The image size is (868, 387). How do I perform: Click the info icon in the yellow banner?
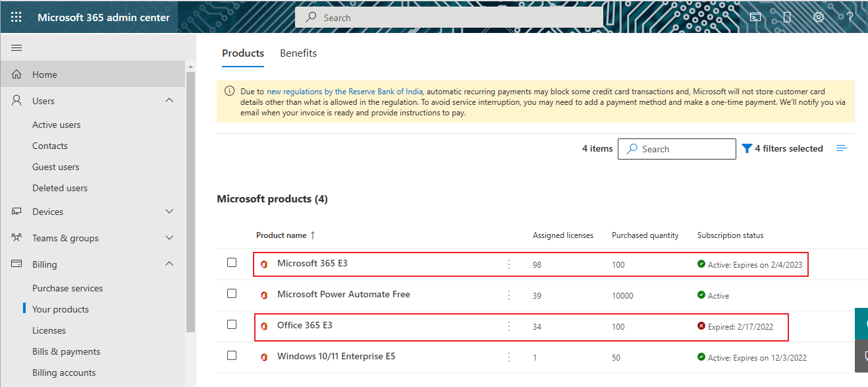[x=229, y=91]
